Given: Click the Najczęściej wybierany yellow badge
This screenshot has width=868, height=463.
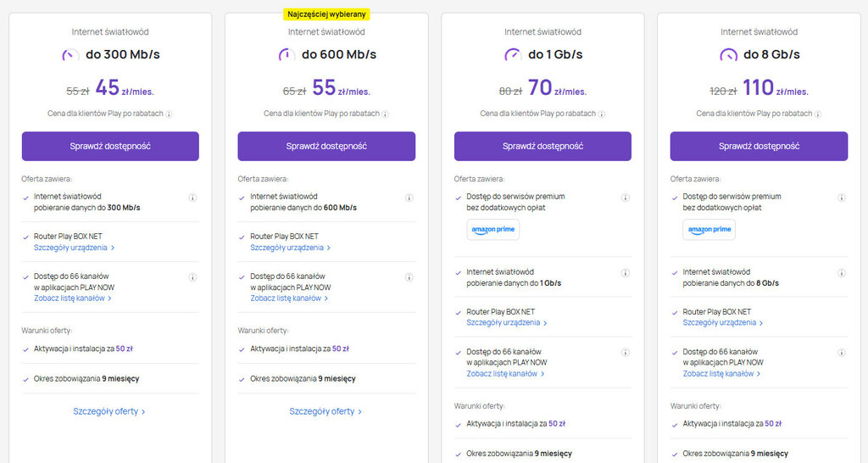Looking at the screenshot, I should (326, 14).
